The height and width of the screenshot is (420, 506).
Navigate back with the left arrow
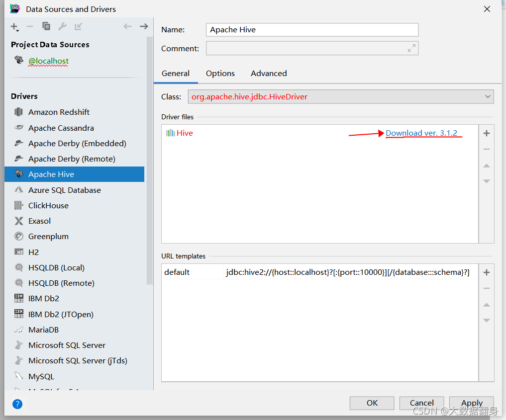(128, 26)
